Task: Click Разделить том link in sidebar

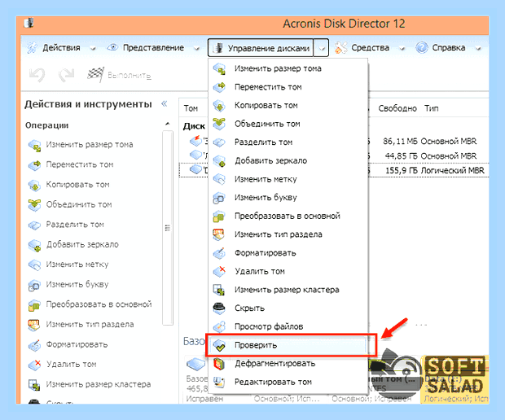Action: (75, 225)
